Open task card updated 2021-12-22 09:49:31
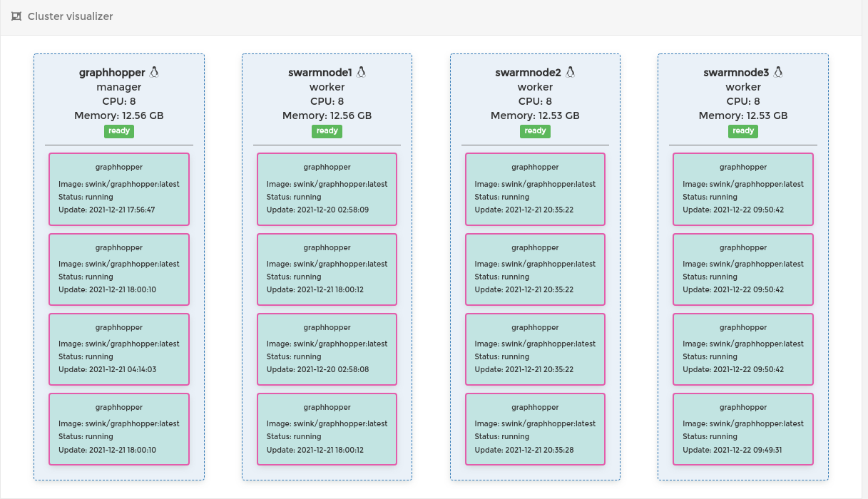 (743, 429)
